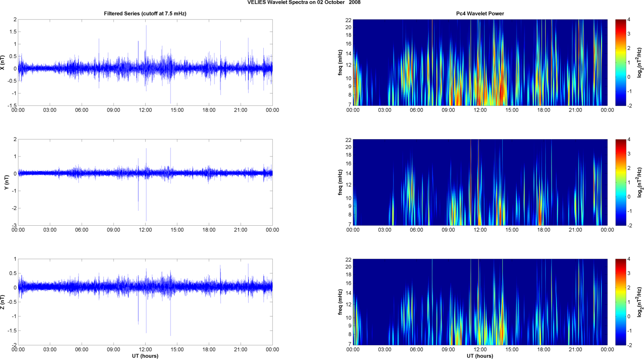Screen dimensions: 644x359
Task: Click inside the Z (nT) filtered series plot
Action: coord(145,302)
